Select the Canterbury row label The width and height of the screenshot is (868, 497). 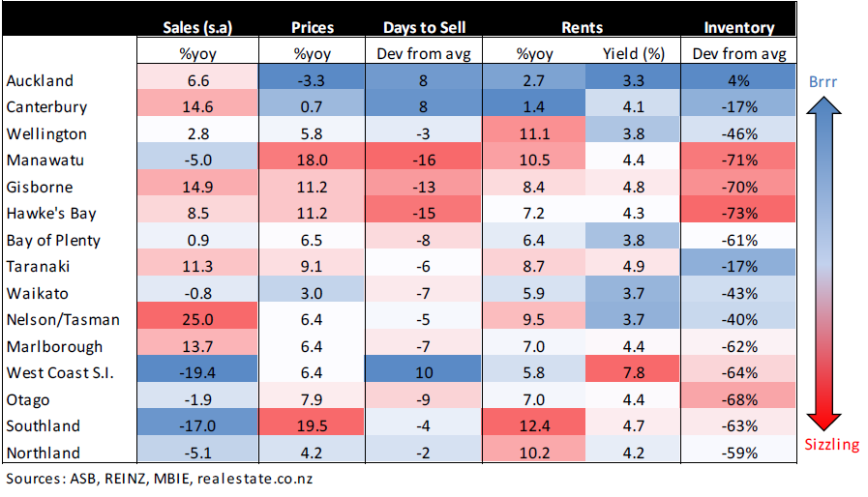[45, 107]
